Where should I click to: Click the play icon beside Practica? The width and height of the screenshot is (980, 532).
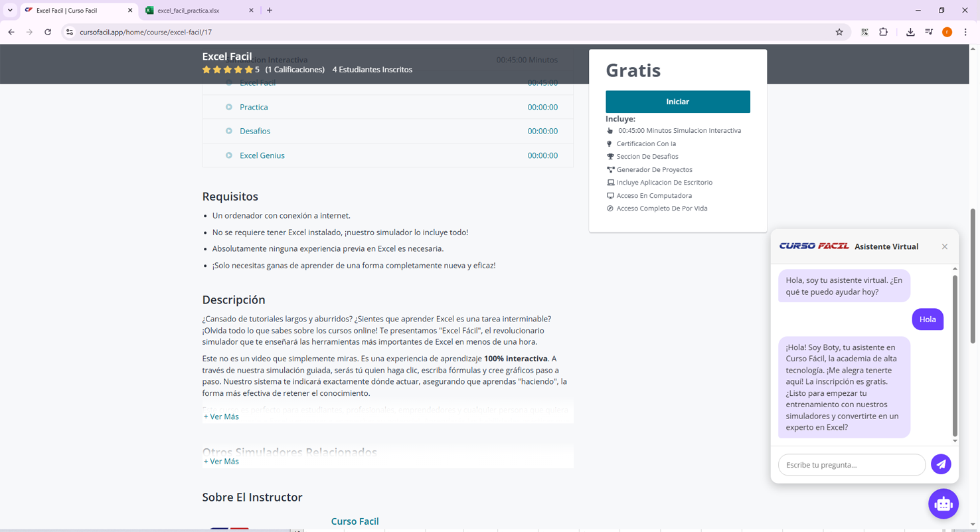pos(229,107)
